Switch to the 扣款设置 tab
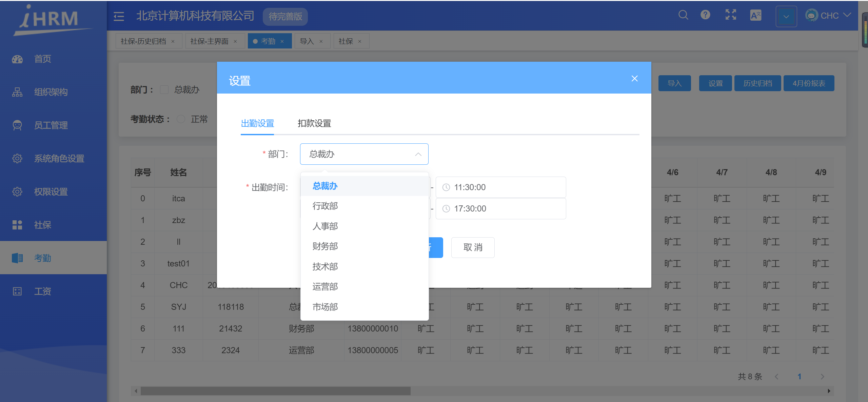868x402 pixels. pyautogui.click(x=314, y=123)
